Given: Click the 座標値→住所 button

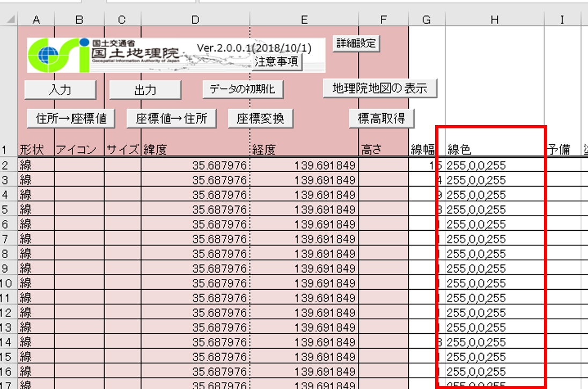Looking at the screenshot, I should point(171,119).
